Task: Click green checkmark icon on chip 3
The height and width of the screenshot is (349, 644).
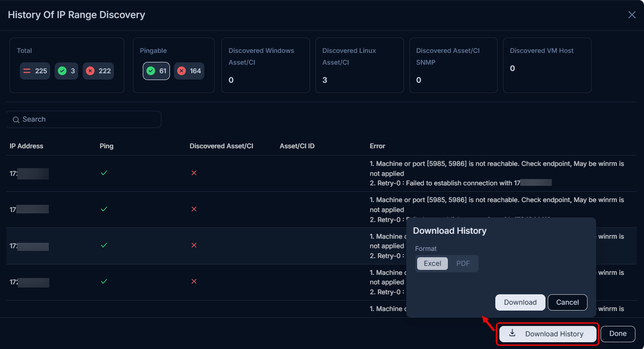Action: tap(62, 71)
